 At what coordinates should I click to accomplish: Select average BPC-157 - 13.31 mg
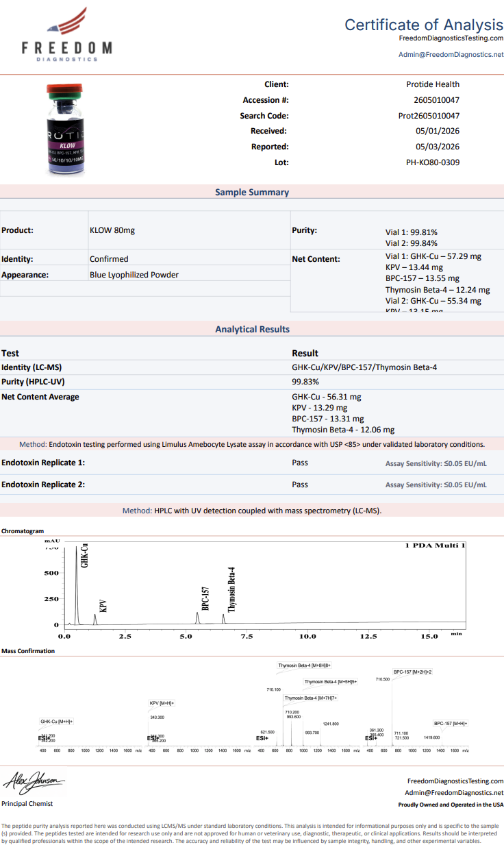(328, 419)
